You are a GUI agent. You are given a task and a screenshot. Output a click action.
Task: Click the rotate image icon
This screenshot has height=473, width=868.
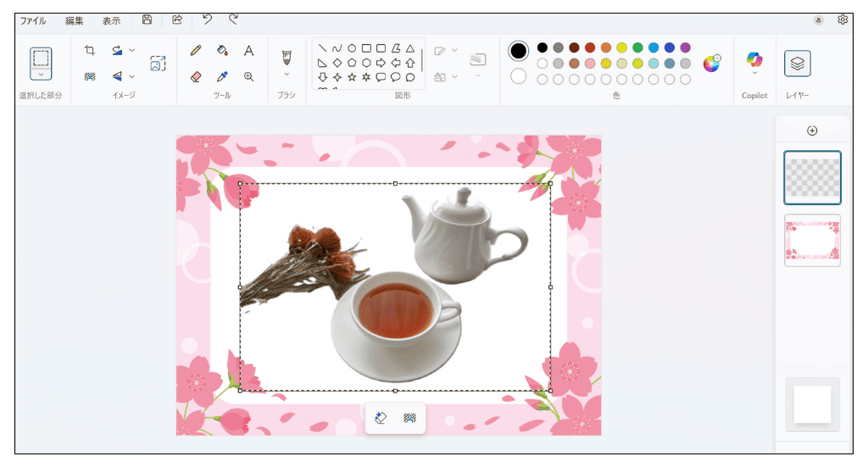point(117,50)
